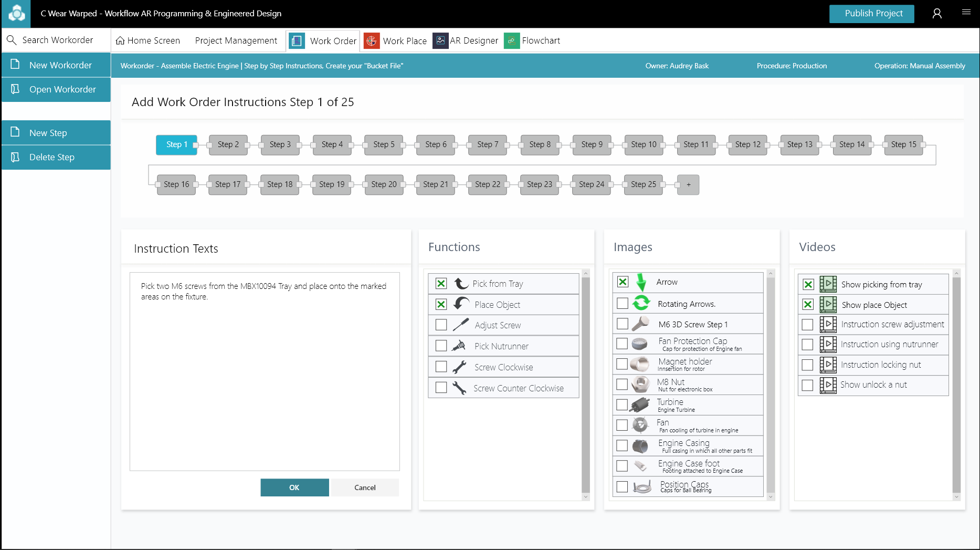Open the Flowchart tab
The image size is (980, 550).
tap(532, 40)
